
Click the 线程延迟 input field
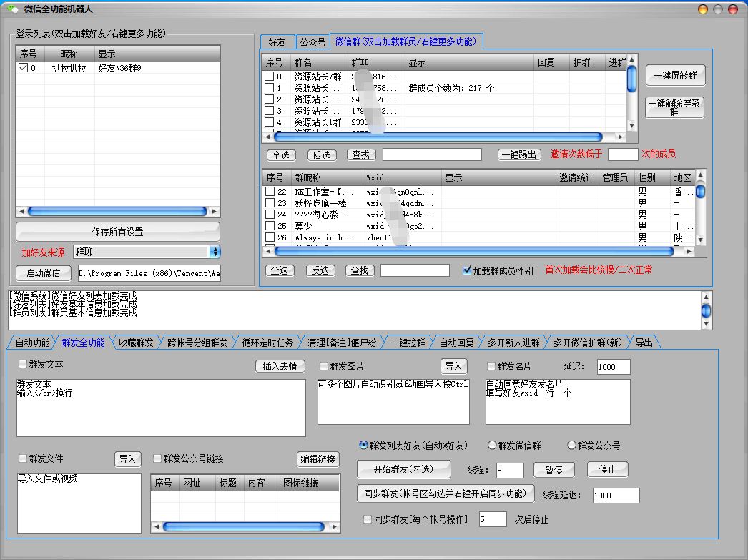point(615,496)
